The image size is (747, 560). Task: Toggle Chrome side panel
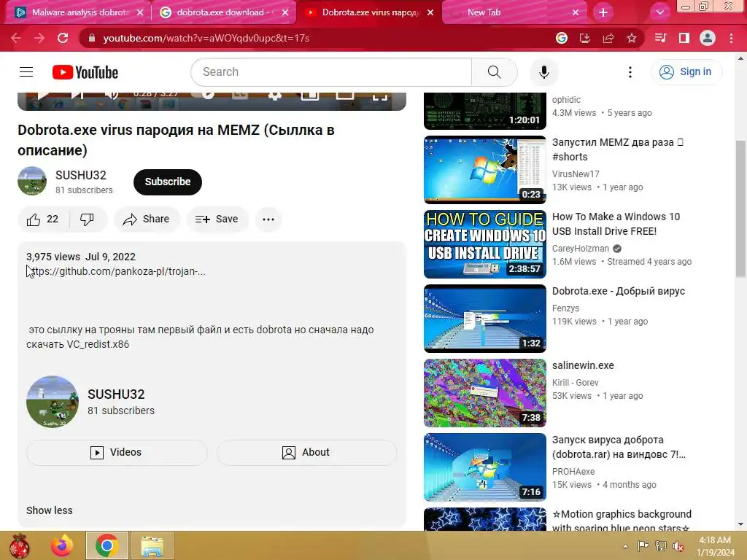click(x=684, y=38)
